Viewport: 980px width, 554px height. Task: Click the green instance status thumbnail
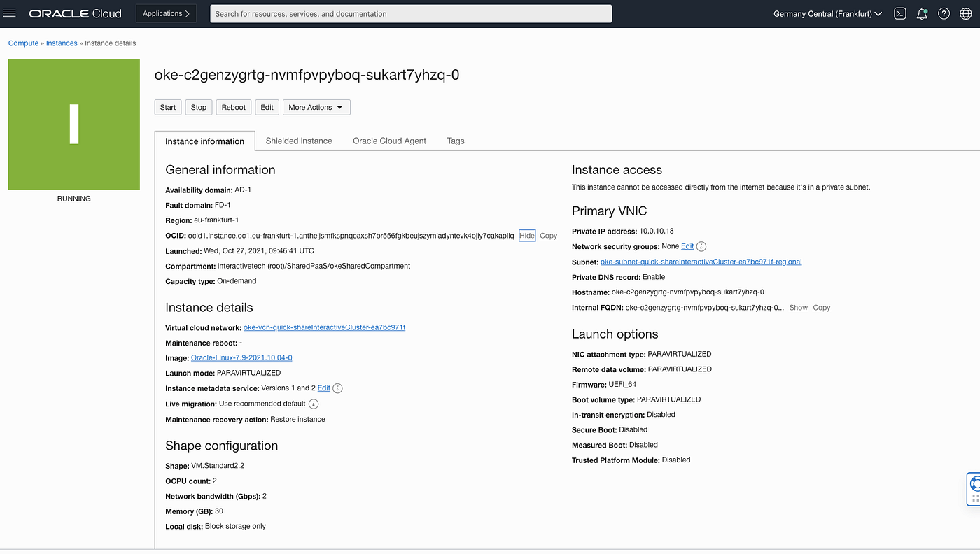74,125
